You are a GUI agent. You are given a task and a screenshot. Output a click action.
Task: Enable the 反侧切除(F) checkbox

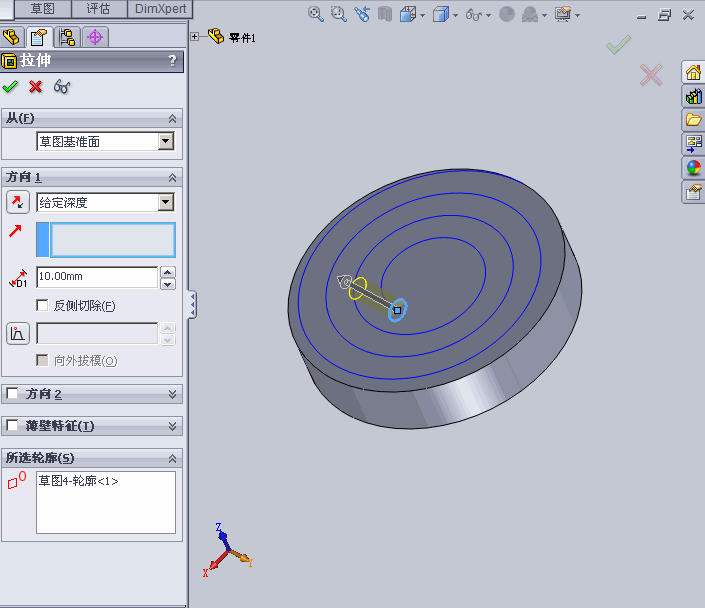pyautogui.click(x=42, y=305)
